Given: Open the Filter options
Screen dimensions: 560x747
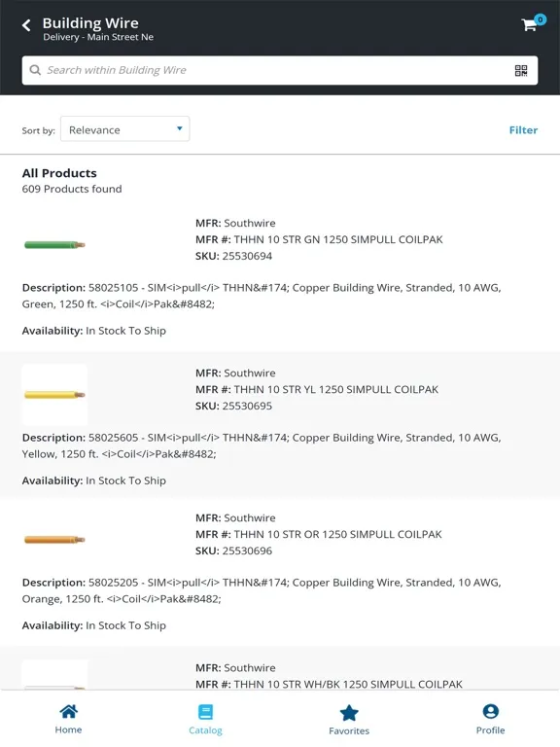Looking at the screenshot, I should 523,130.
